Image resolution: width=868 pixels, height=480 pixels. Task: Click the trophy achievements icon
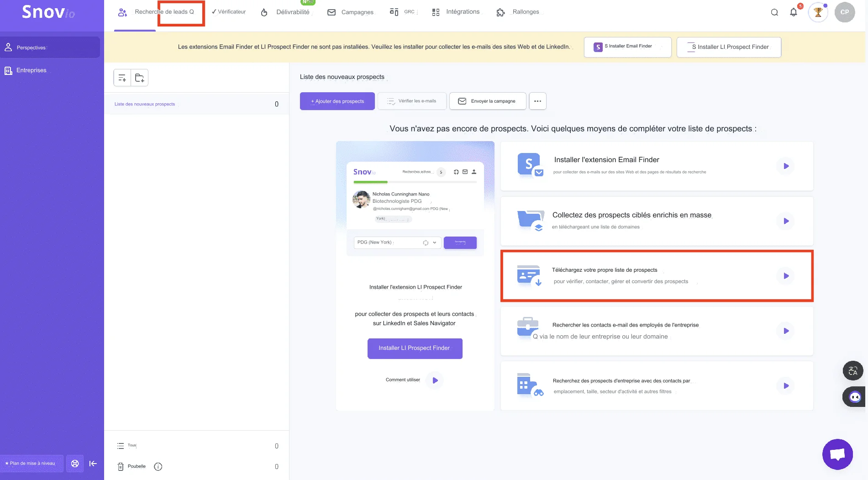point(818,12)
